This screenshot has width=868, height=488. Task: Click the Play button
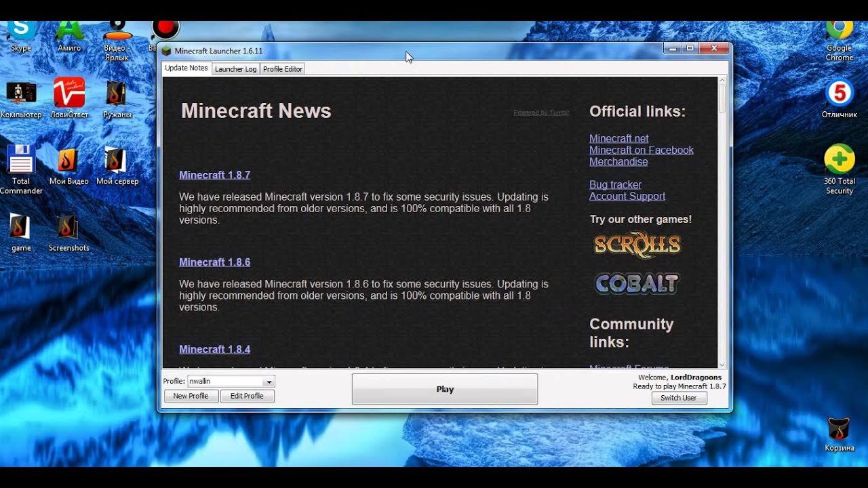tap(445, 389)
